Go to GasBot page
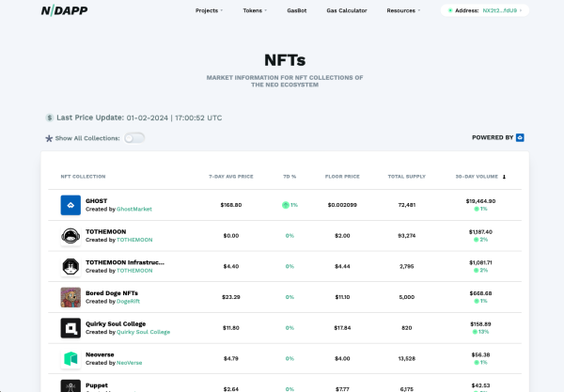Screen dimensions: 564x392 297,10
